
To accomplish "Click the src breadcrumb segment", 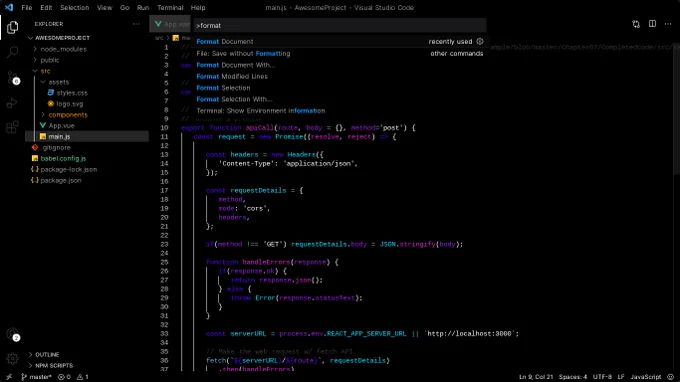I will click(159, 38).
